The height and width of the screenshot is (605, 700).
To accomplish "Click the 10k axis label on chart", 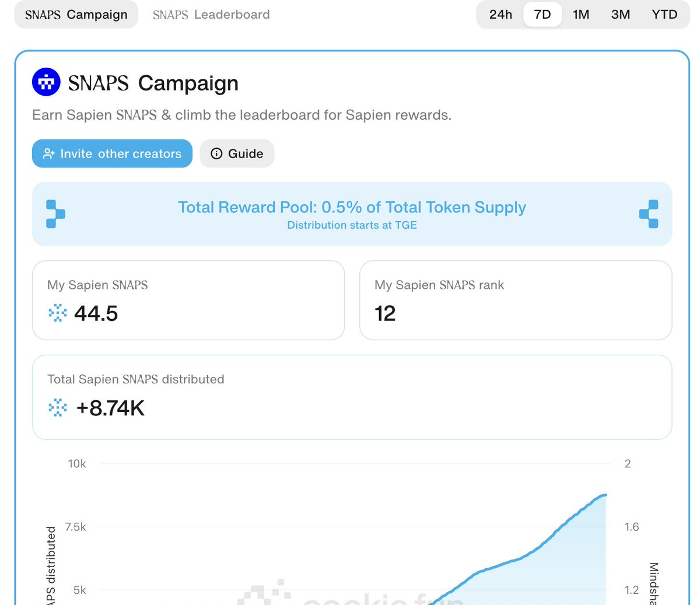I will tap(77, 464).
